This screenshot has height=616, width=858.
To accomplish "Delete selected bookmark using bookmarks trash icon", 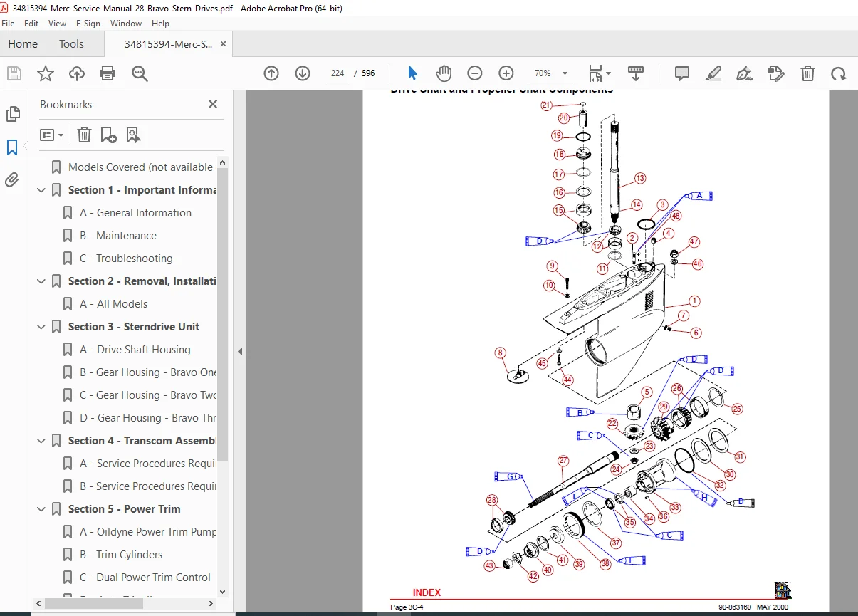I will [x=84, y=135].
